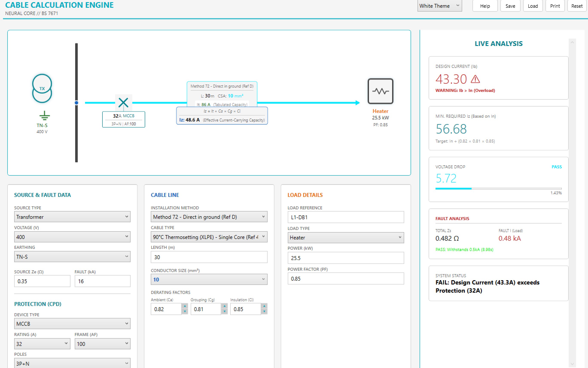Viewport: 588px width, 368px height.
Task: Click the cyan arrowhead at cable end
Action: (357, 103)
